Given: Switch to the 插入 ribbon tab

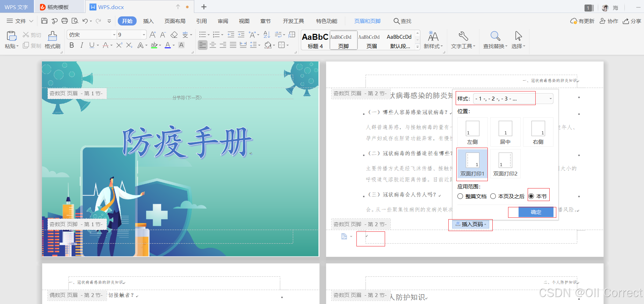Looking at the screenshot, I should click(x=149, y=21).
